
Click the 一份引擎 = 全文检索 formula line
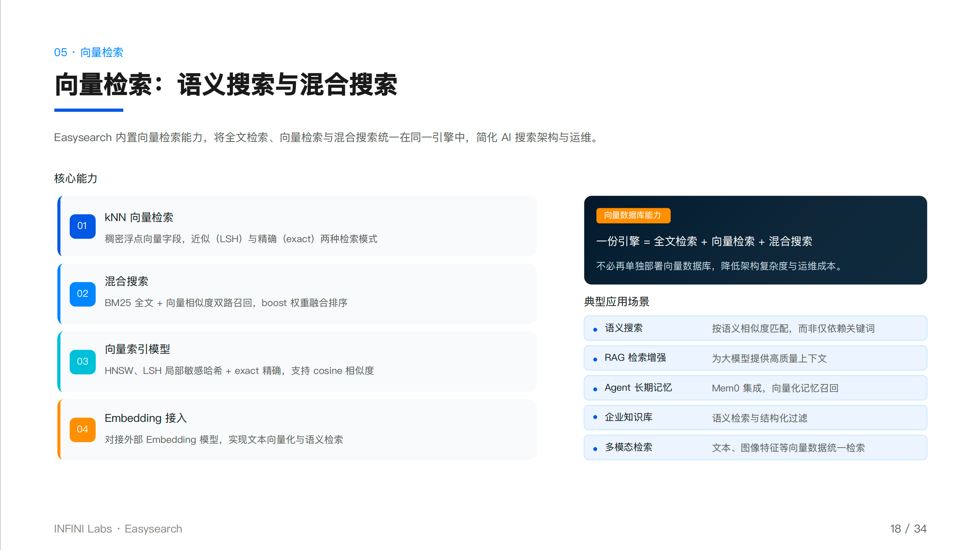pyautogui.click(x=704, y=241)
